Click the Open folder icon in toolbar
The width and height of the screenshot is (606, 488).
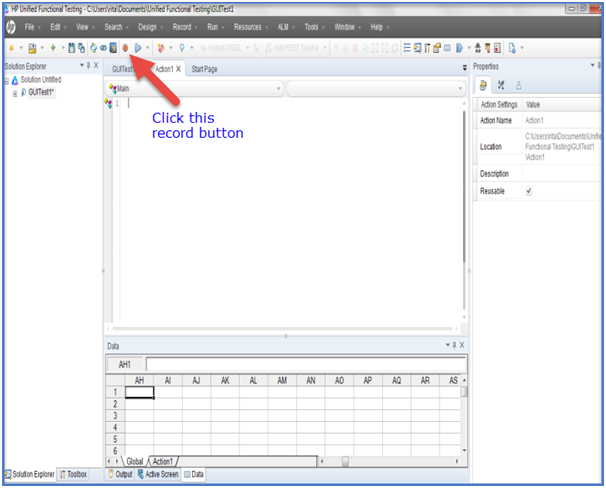tap(32, 48)
